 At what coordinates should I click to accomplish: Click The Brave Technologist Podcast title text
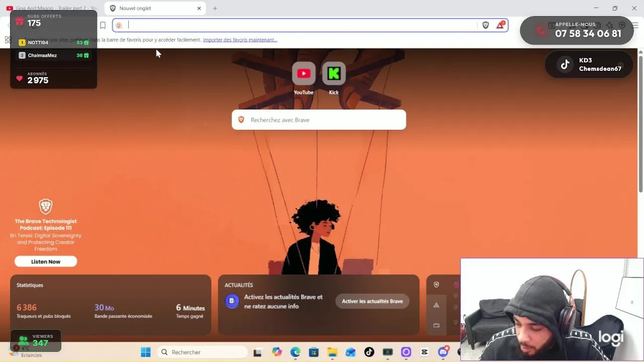point(46,224)
